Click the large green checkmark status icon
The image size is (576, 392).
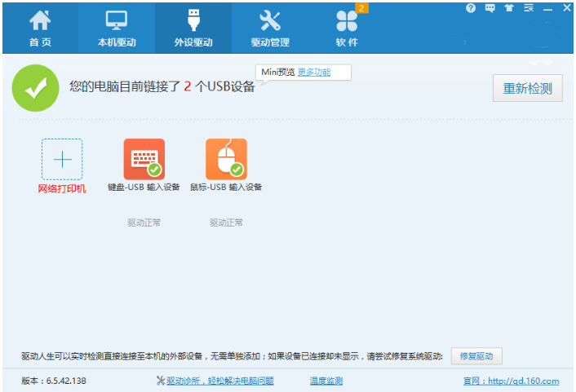35,89
